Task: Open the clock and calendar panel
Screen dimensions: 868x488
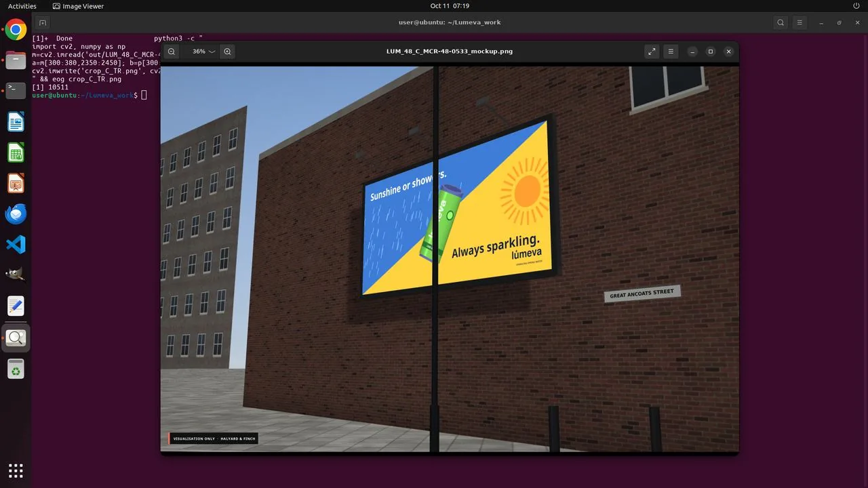Action: click(x=450, y=6)
